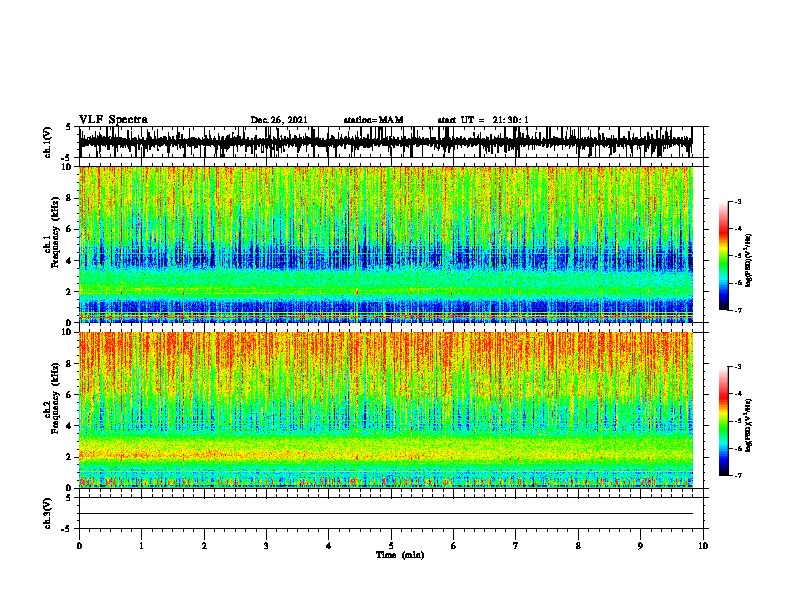Click the ch.1 "Frequency (kHz)" axis label
Image resolution: width=792 pixels, height=612 pixels.
(x=55, y=232)
